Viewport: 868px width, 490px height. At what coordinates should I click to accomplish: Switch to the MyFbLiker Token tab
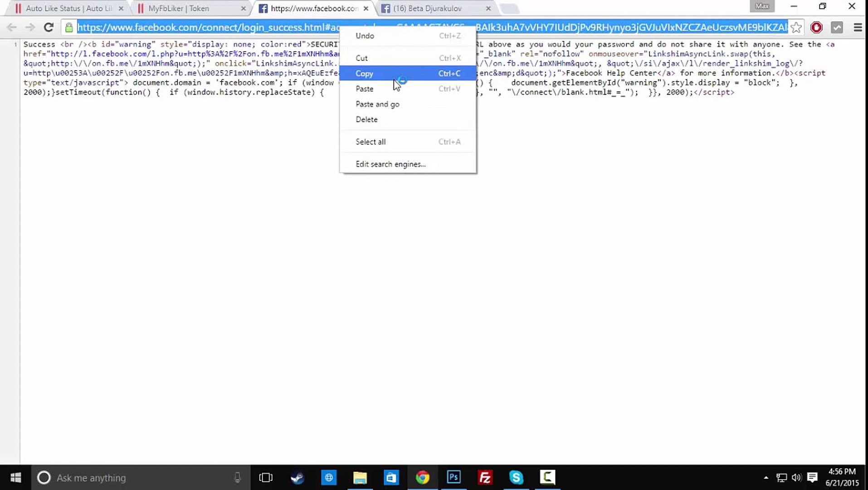pos(190,8)
